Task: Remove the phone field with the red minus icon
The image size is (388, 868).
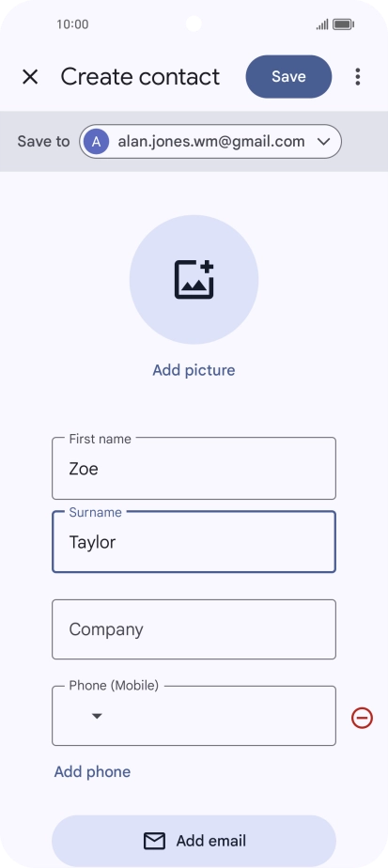Action: click(362, 718)
